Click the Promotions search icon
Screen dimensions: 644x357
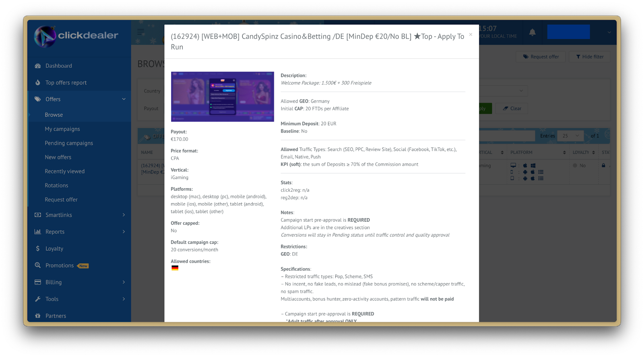coord(38,265)
